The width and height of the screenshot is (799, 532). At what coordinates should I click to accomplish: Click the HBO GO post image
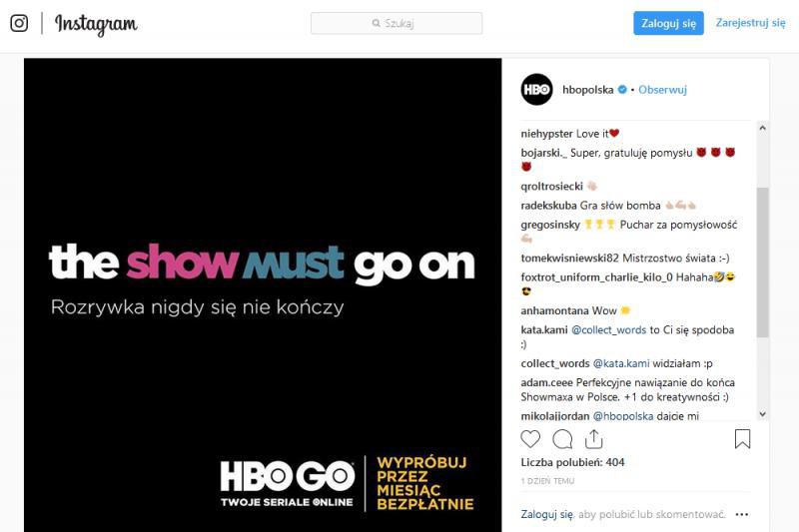(x=263, y=295)
